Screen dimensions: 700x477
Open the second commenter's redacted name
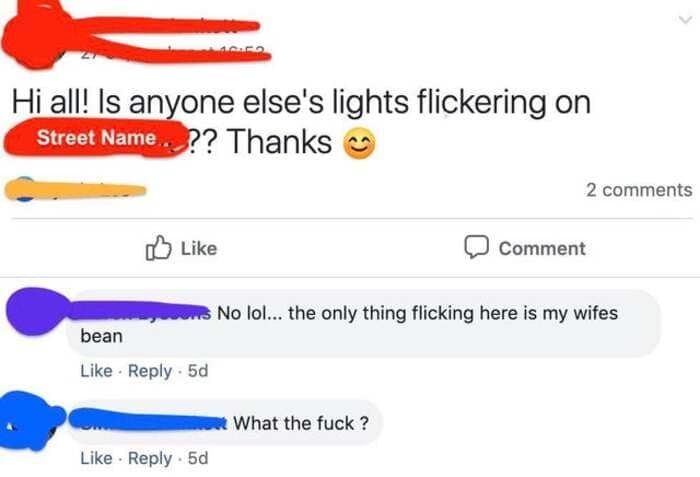point(150,423)
